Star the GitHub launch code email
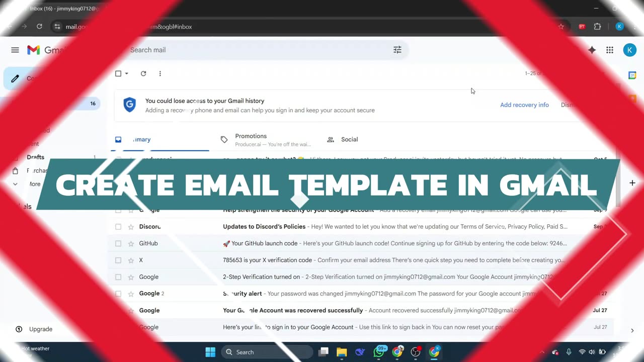This screenshot has width=644, height=362. pyautogui.click(x=131, y=243)
